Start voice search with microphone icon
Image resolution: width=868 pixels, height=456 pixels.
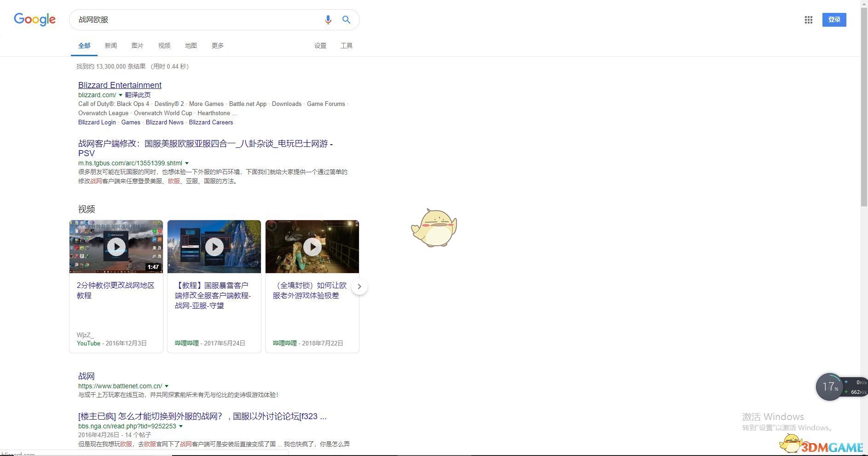[x=328, y=20]
